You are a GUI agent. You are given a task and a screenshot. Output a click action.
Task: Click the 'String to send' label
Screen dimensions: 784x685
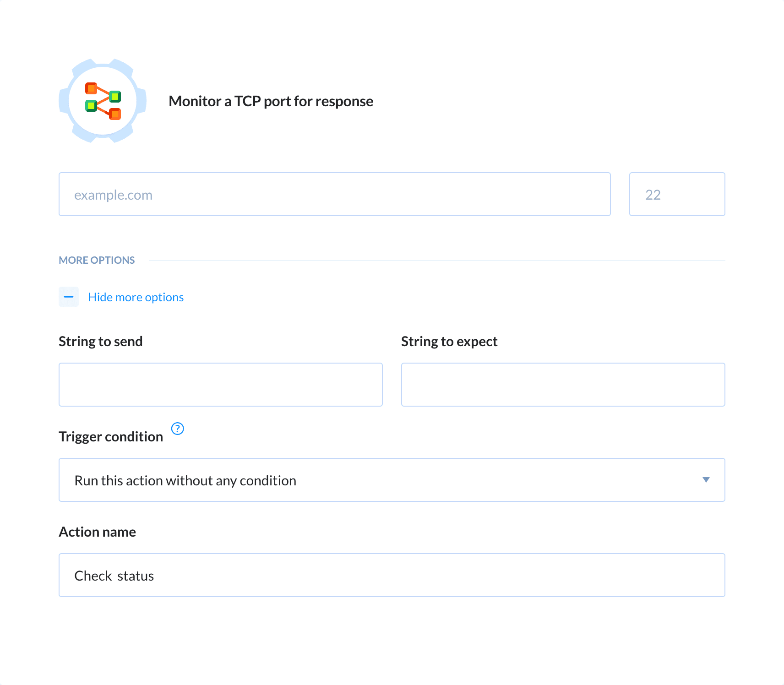101,342
